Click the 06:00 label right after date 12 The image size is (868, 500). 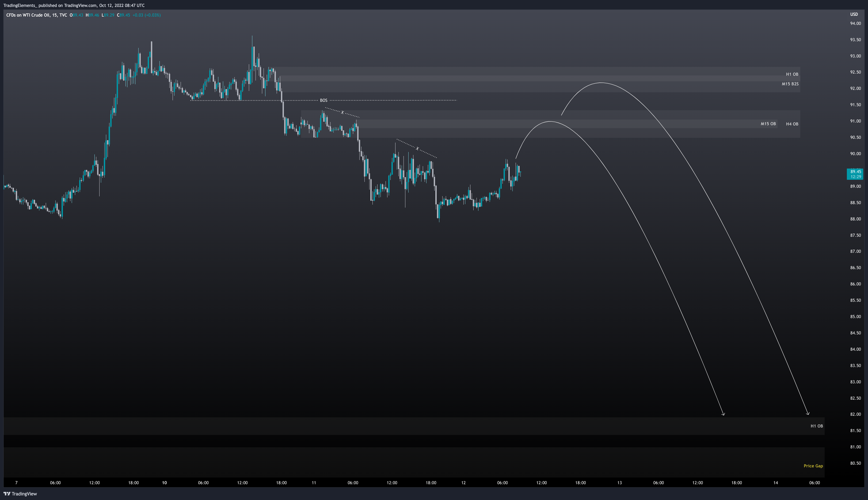tap(502, 483)
